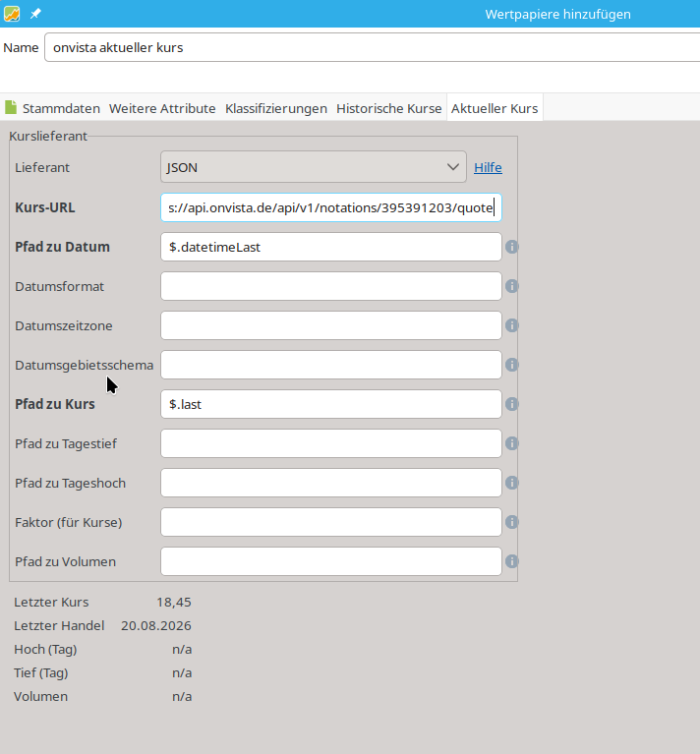Click the pin icon in title bar
The image size is (700, 754).
(35, 14)
